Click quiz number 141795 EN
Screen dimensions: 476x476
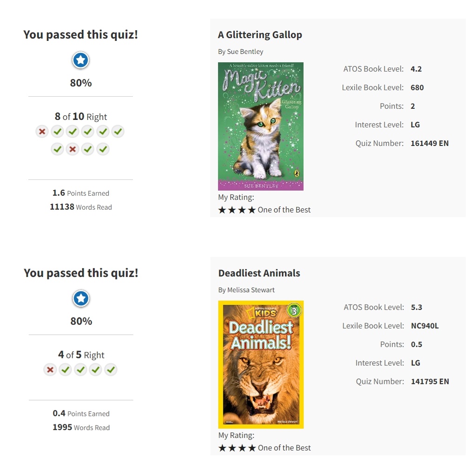pos(430,382)
